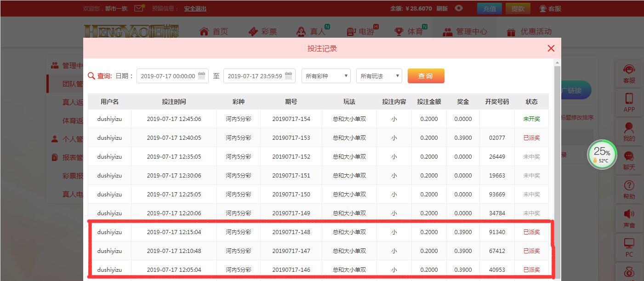Click bet time 2019-07-17 12:10:48

click(174, 251)
